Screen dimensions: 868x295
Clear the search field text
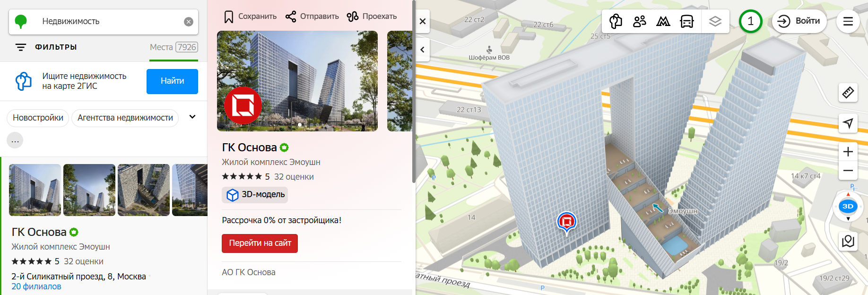click(x=189, y=22)
